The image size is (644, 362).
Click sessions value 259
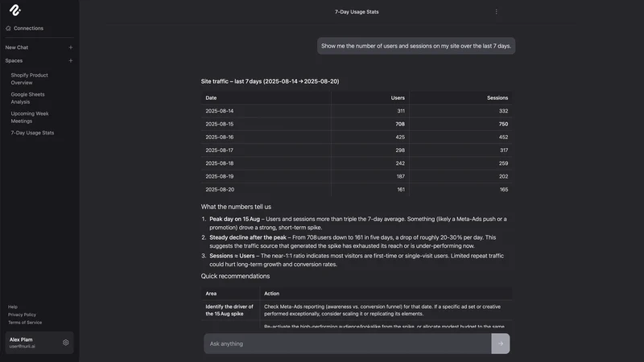[x=504, y=163]
